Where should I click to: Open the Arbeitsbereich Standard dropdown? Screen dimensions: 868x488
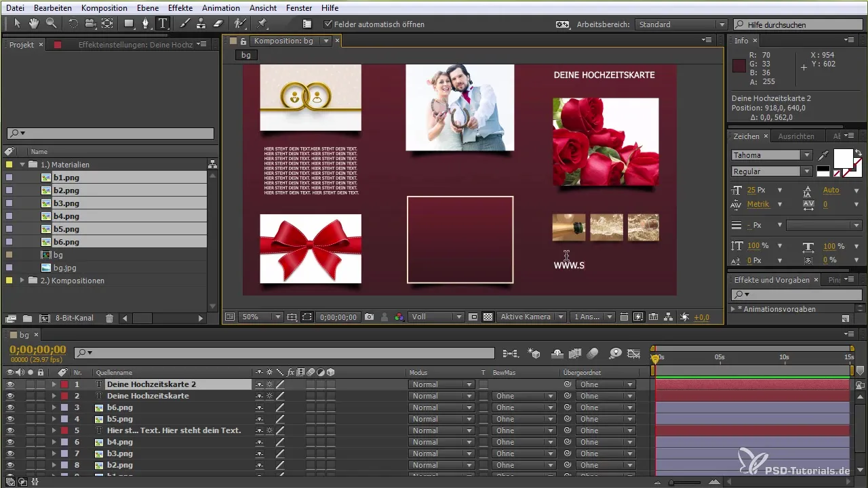(681, 24)
